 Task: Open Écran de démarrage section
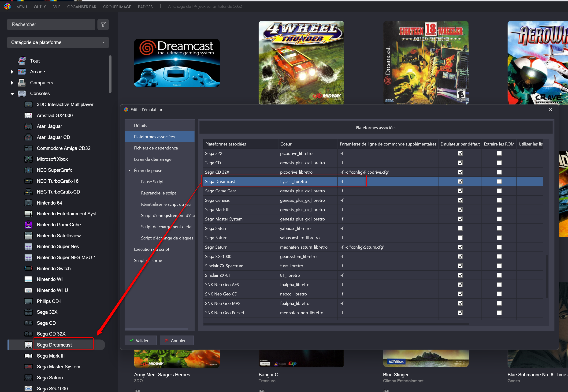coord(160,159)
